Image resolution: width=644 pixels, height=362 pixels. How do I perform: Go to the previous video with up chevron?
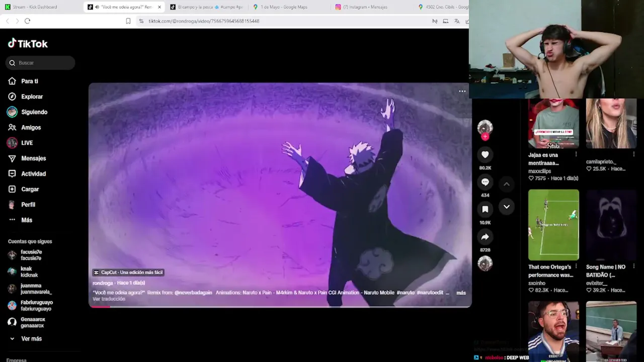pos(507,184)
